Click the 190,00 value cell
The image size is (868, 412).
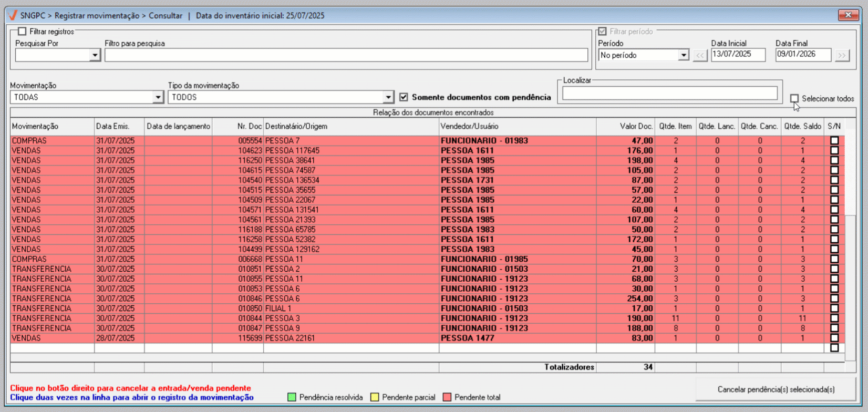click(626, 318)
